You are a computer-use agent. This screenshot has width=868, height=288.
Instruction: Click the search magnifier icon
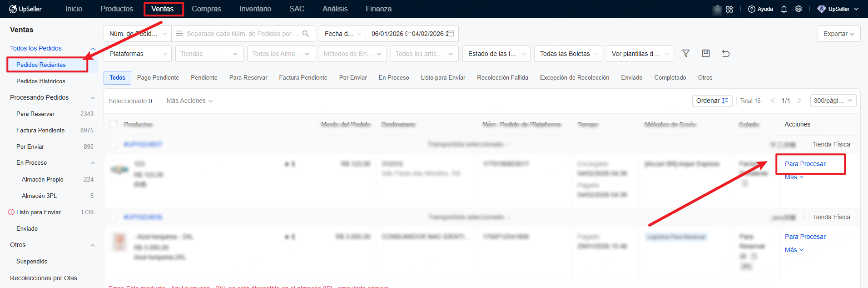(x=306, y=34)
